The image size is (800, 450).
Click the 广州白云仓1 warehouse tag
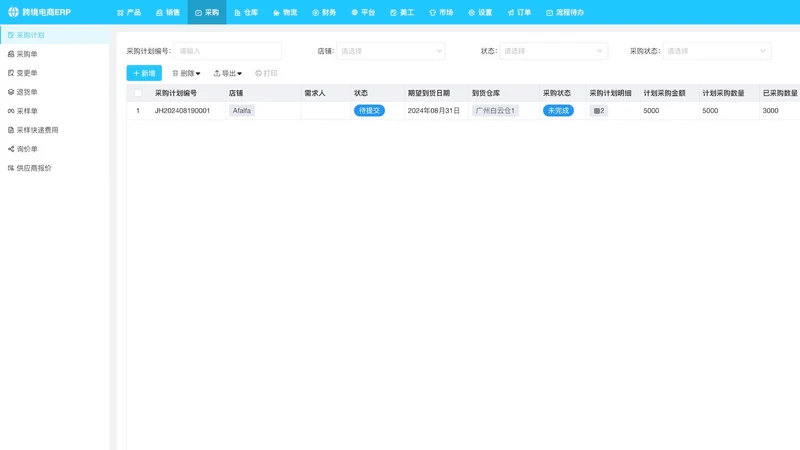coord(495,111)
